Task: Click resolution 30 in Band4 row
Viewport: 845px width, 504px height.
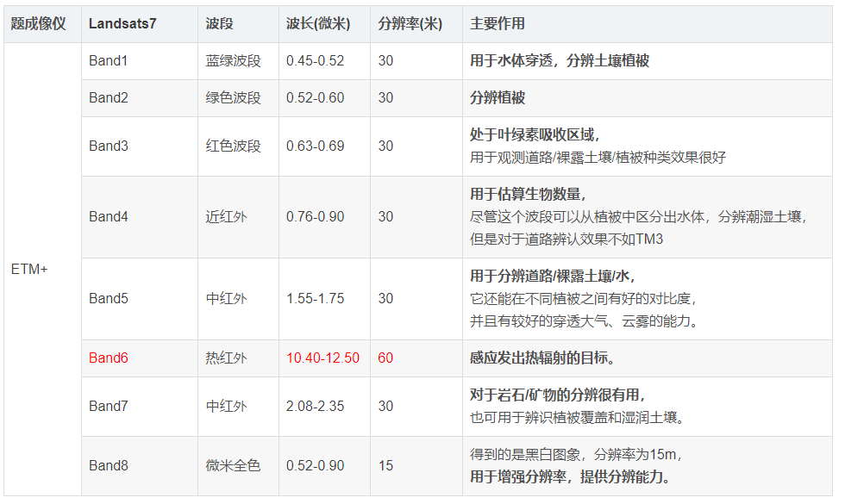Action: click(386, 217)
